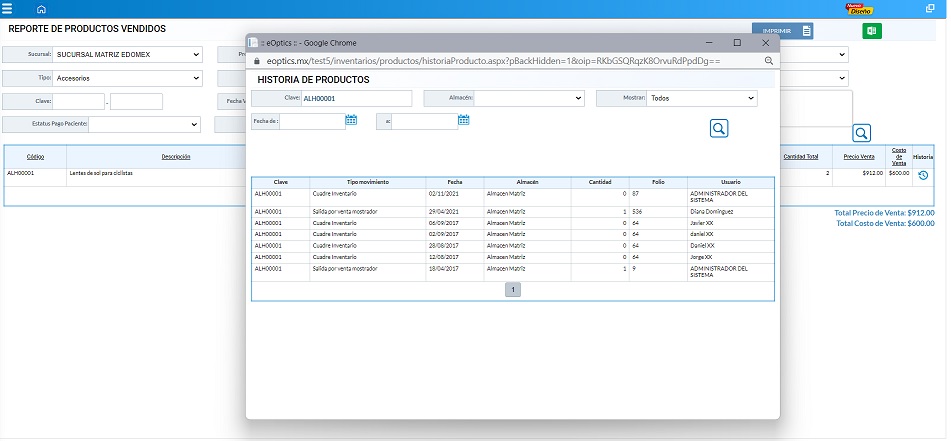
Task: Expand the Estatus Pago Paciente dropdown
Action: (x=144, y=124)
